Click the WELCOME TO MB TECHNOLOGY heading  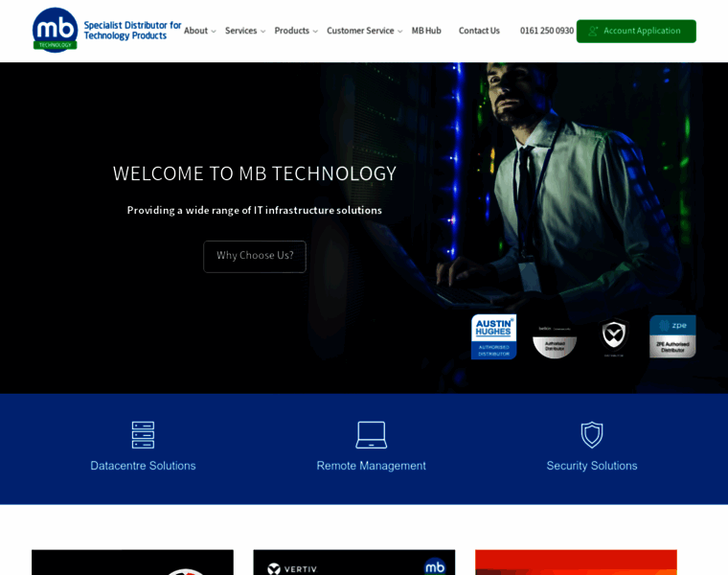(x=255, y=173)
